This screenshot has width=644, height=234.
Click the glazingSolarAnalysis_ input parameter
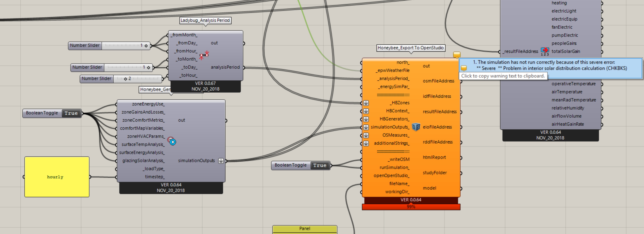[144, 161]
